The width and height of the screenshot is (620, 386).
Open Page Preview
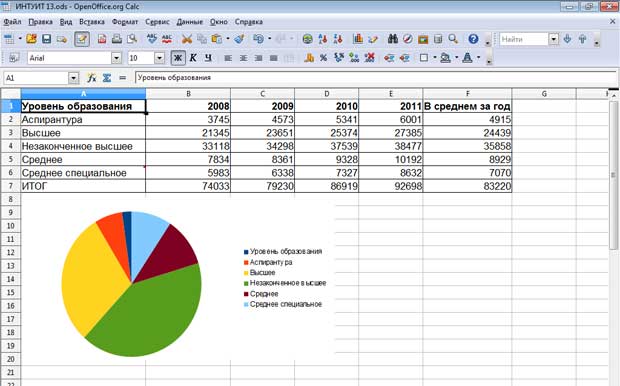point(132,39)
